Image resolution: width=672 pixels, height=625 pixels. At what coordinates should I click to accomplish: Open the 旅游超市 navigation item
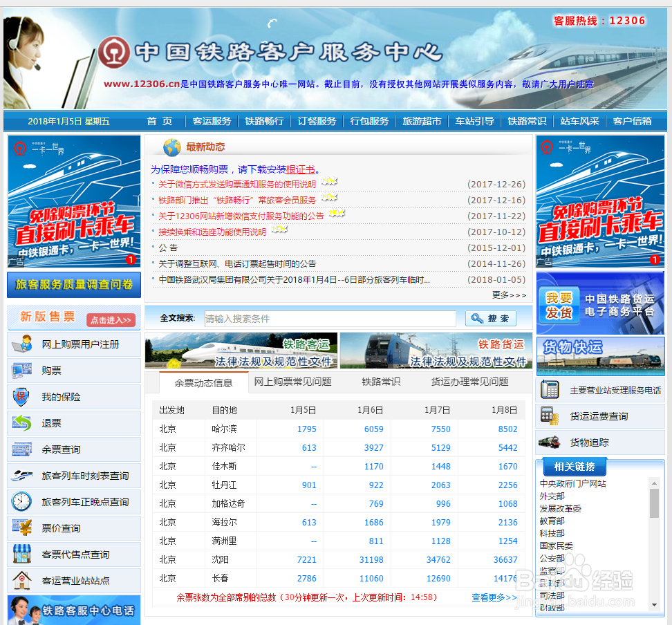pos(422,121)
